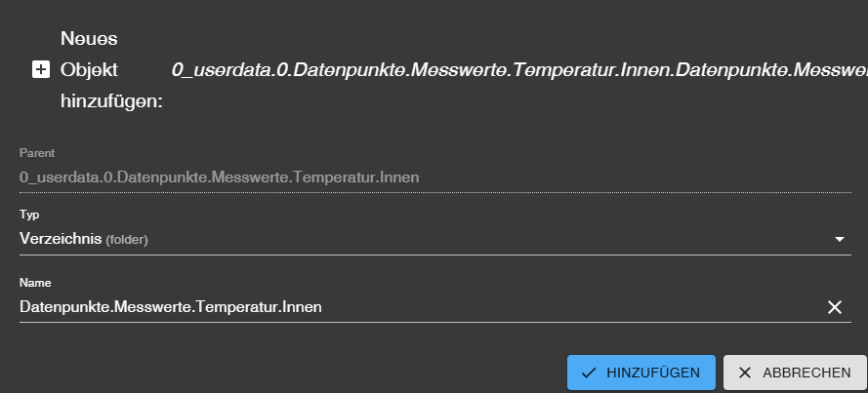Click the plus icon beside the dialog title
The image size is (868, 393).
[41, 70]
